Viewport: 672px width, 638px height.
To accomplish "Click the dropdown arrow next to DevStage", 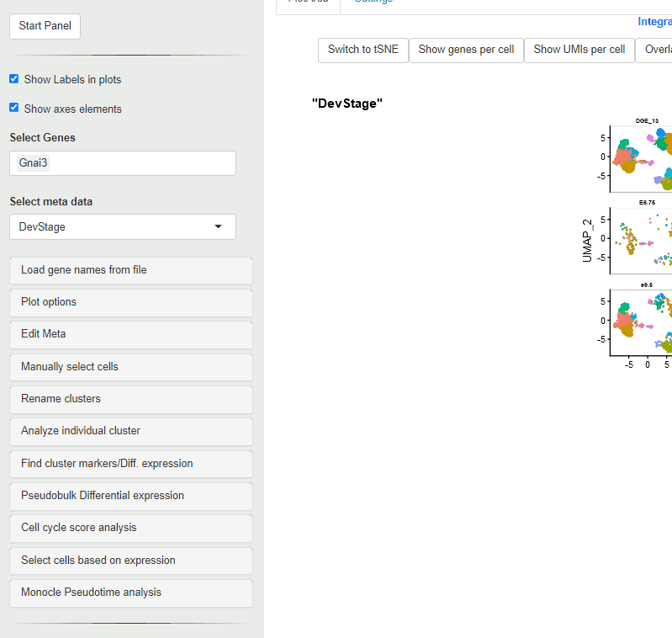I will [x=219, y=226].
